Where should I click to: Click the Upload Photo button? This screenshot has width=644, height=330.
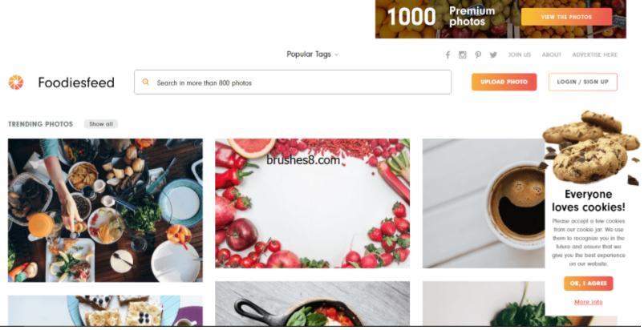[x=504, y=82]
